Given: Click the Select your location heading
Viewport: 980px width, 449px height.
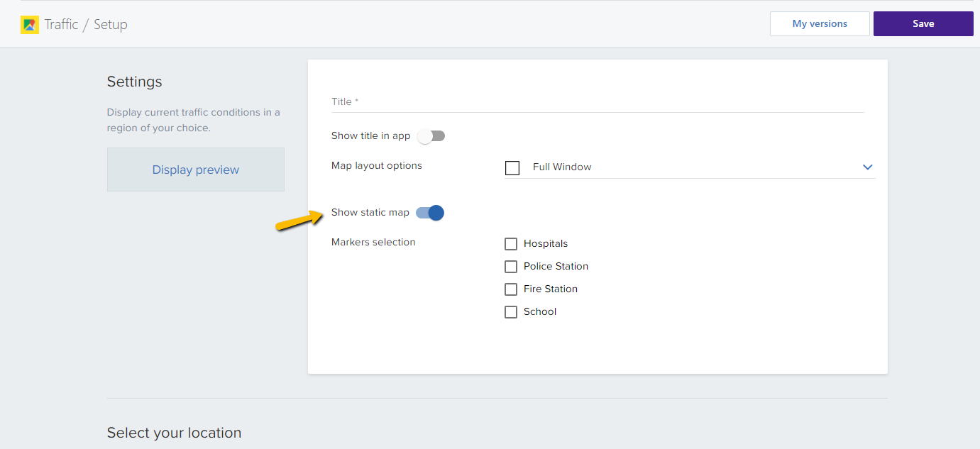Looking at the screenshot, I should (174, 433).
